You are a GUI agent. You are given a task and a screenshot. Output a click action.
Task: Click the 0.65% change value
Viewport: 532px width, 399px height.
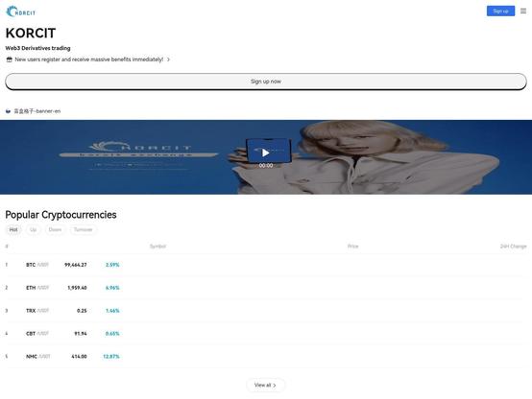[x=112, y=334]
